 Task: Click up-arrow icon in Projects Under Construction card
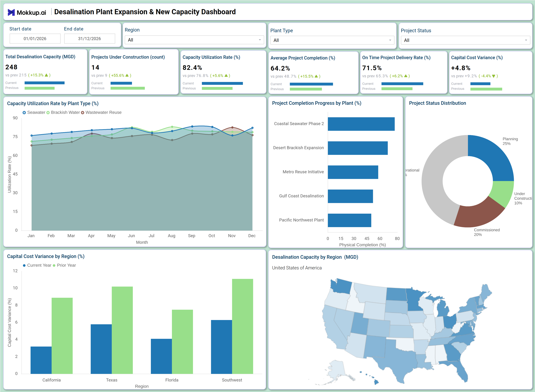click(x=127, y=75)
